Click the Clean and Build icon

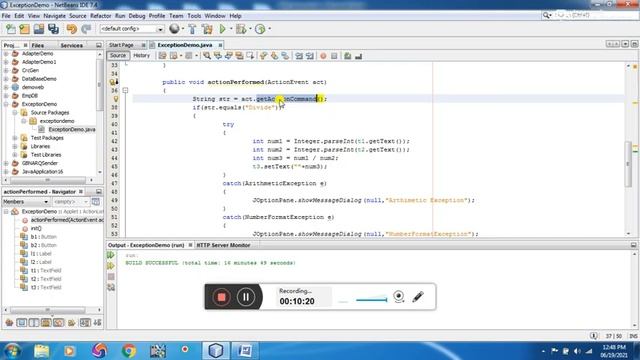click(207, 29)
